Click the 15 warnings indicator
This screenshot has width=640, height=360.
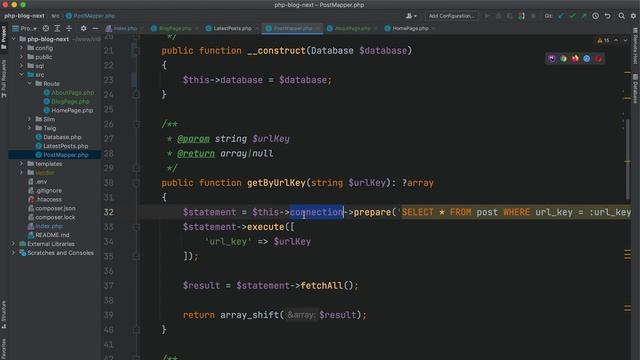[x=603, y=40]
